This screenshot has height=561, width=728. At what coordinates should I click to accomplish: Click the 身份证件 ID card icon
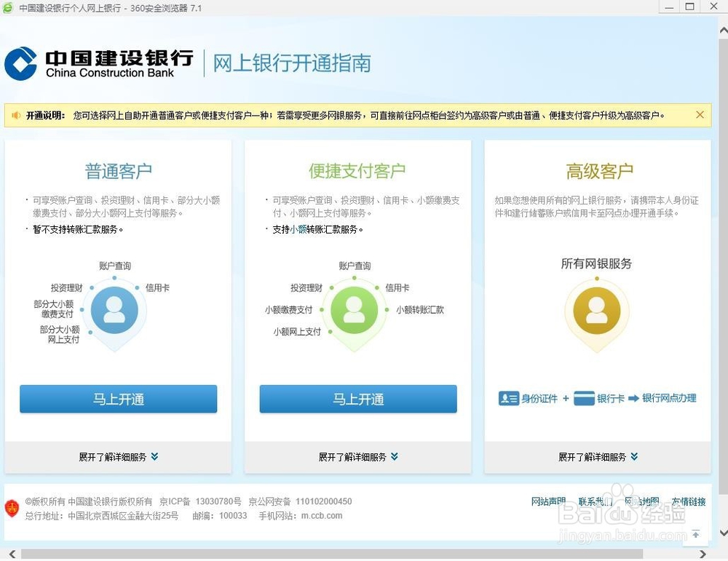508,398
